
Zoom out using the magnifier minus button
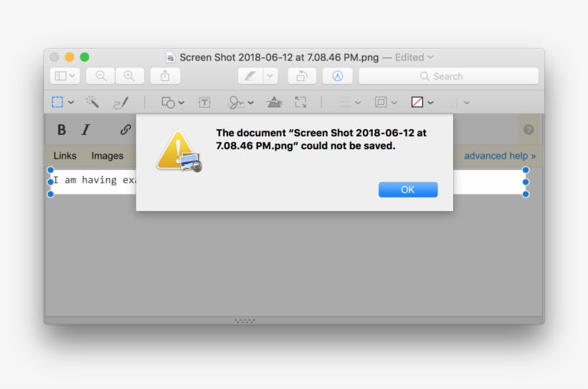(x=100, y=76)
